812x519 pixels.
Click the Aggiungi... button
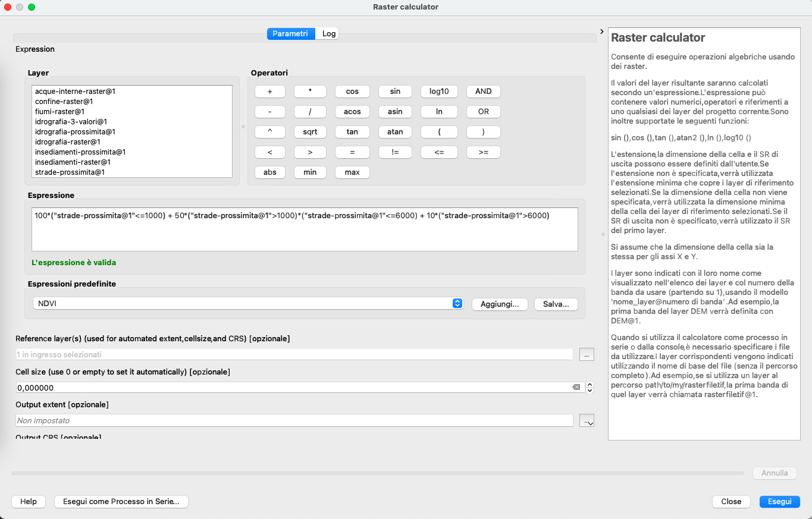click(x=500, y=304)
